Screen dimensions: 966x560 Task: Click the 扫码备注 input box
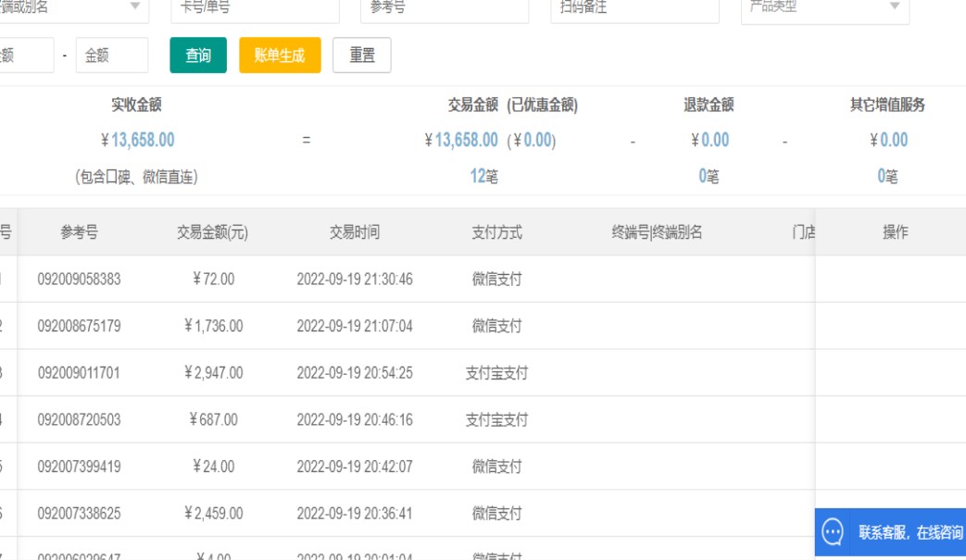point(634,7)
